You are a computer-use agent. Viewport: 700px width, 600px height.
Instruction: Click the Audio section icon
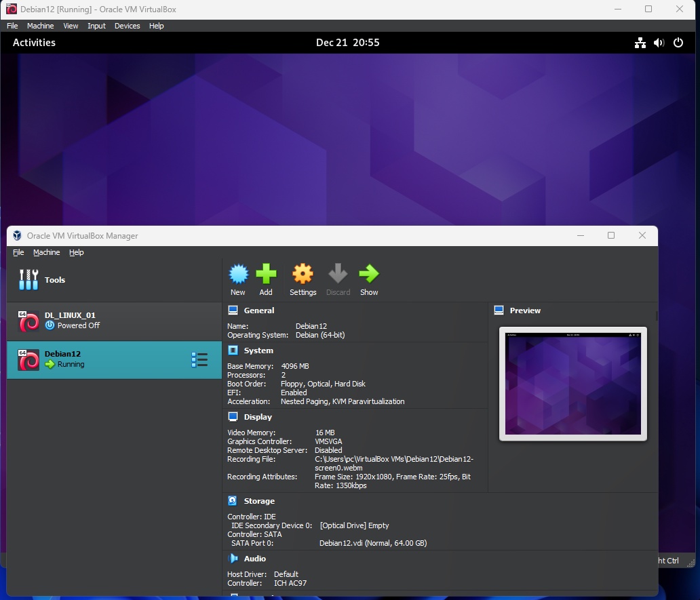click(x=233, y=558)
